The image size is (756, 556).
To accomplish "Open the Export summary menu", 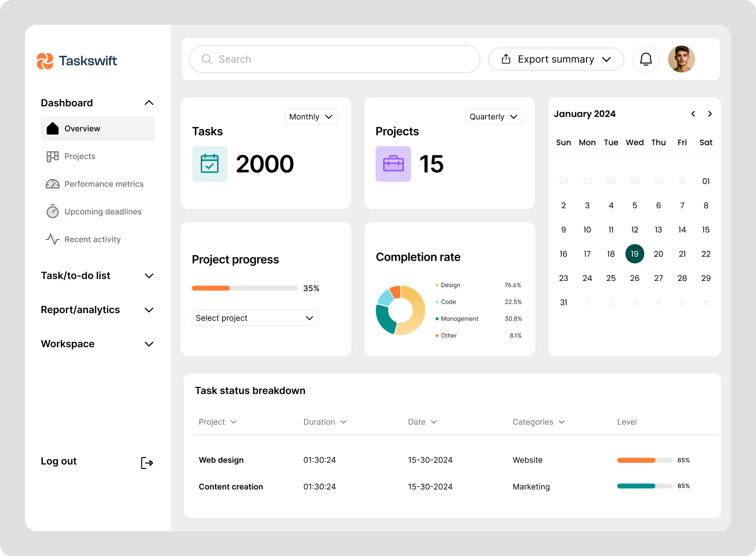I will [556, 59].
